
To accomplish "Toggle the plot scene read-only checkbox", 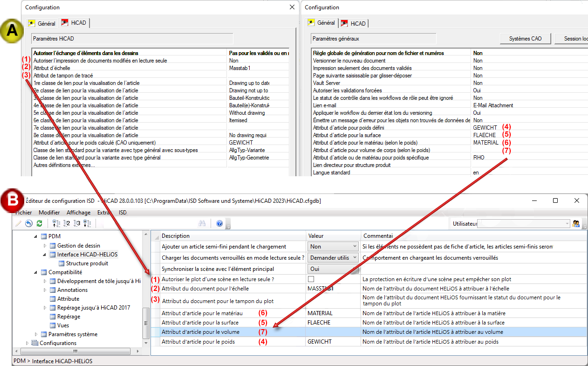I will (311, 279).
